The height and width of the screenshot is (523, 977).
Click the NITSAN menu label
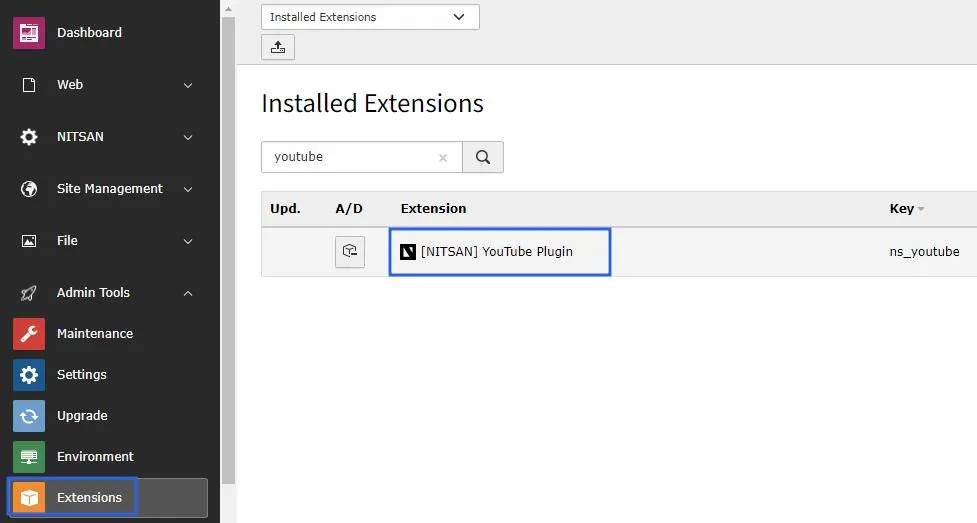click(80, 137)
